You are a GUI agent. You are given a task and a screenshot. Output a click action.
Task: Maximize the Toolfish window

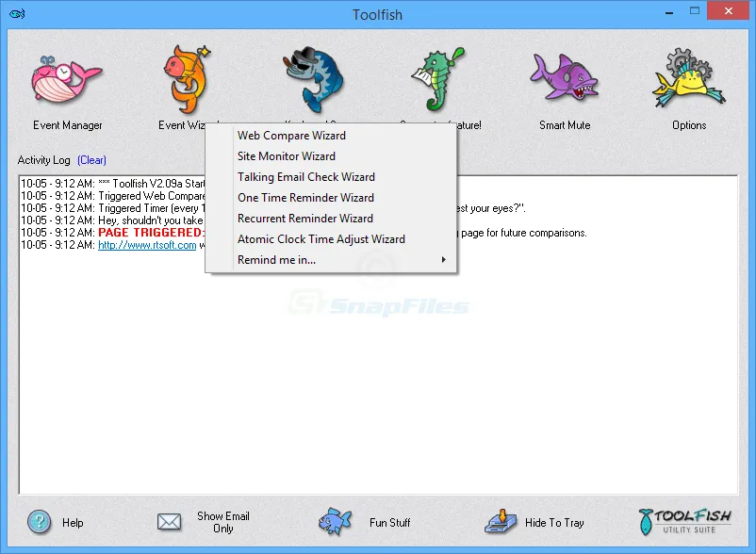(x=695, y=11)
